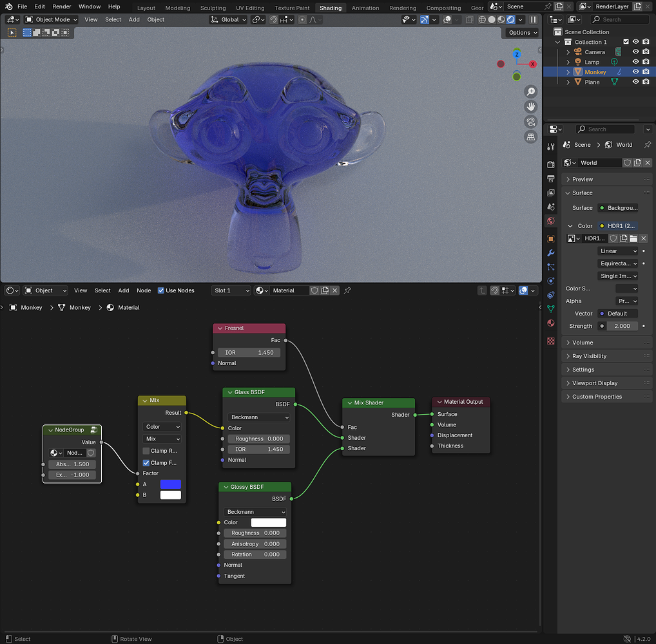Switch to the UV Editing workspace tab

(x=250, y=8)
